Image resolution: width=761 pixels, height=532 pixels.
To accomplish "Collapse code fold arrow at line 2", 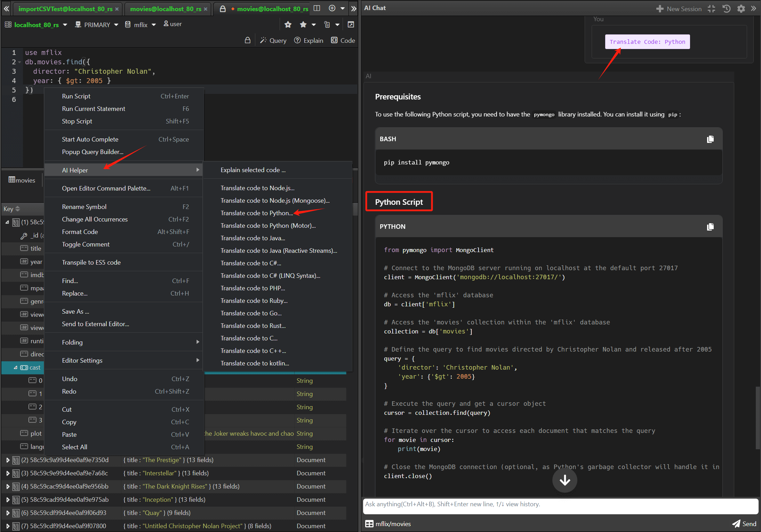I will coord(20,62).
